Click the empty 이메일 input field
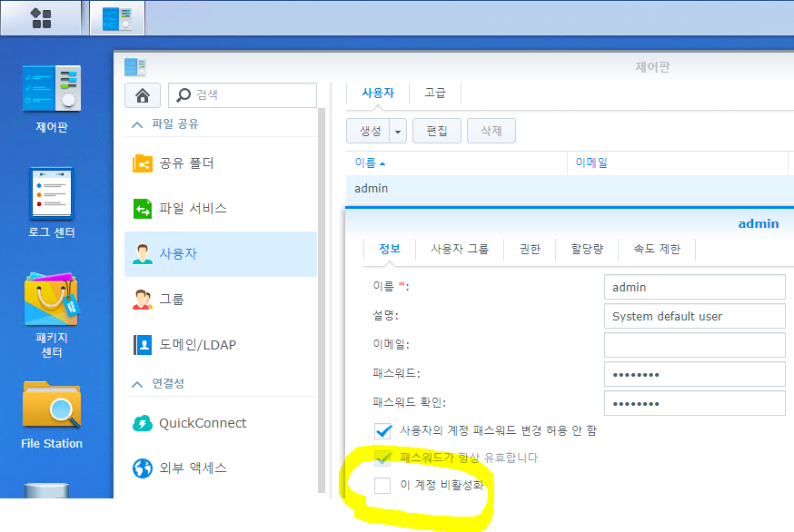 (x=694, y=345)
